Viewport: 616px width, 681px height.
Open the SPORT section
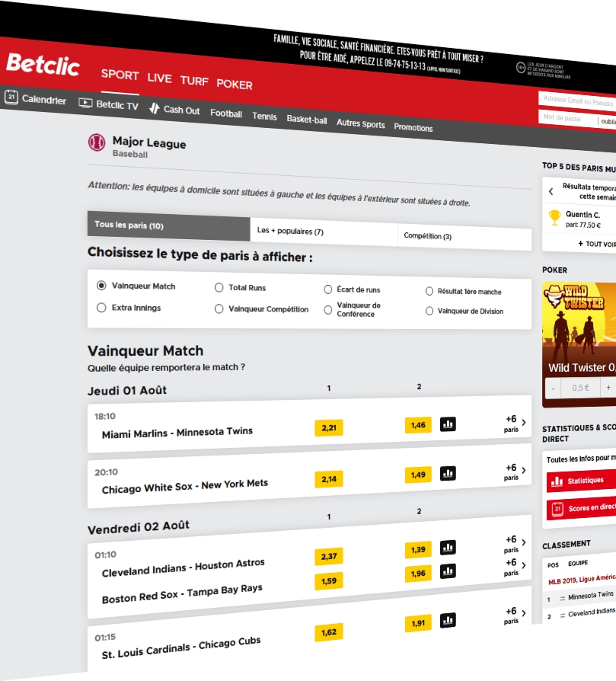(x=120, y=75)
